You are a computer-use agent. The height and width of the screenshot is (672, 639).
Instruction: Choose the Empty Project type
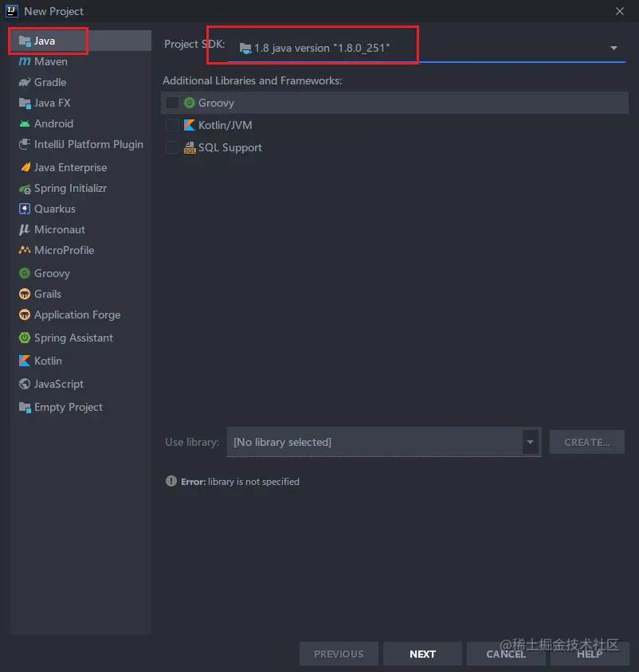[80, 407]
